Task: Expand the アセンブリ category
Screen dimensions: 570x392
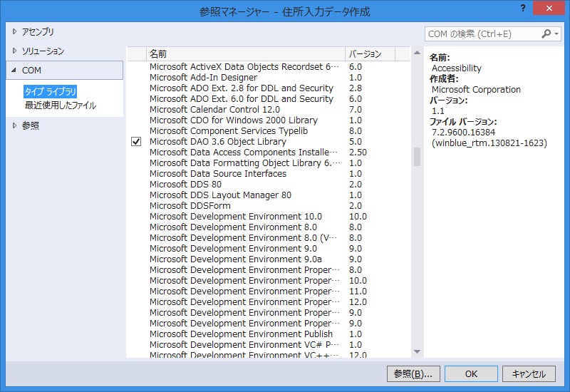Action: (14, 32)
